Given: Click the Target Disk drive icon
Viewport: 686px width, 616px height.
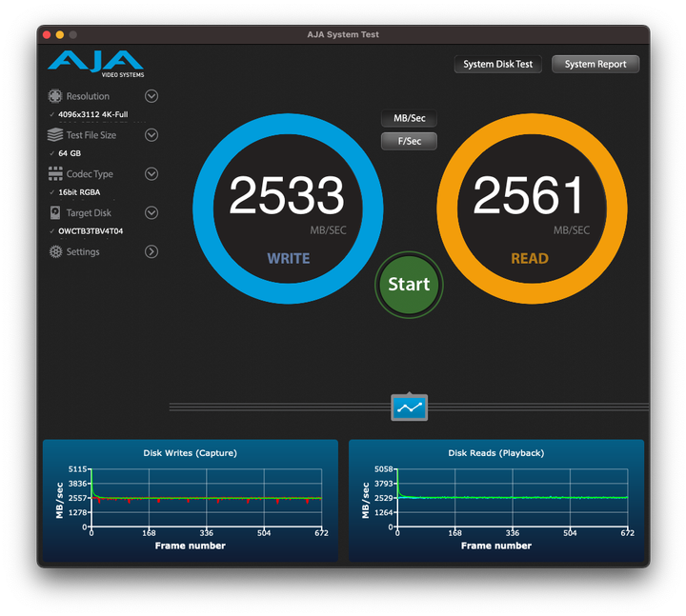Looking at the screenshot, I should point(55,213).
